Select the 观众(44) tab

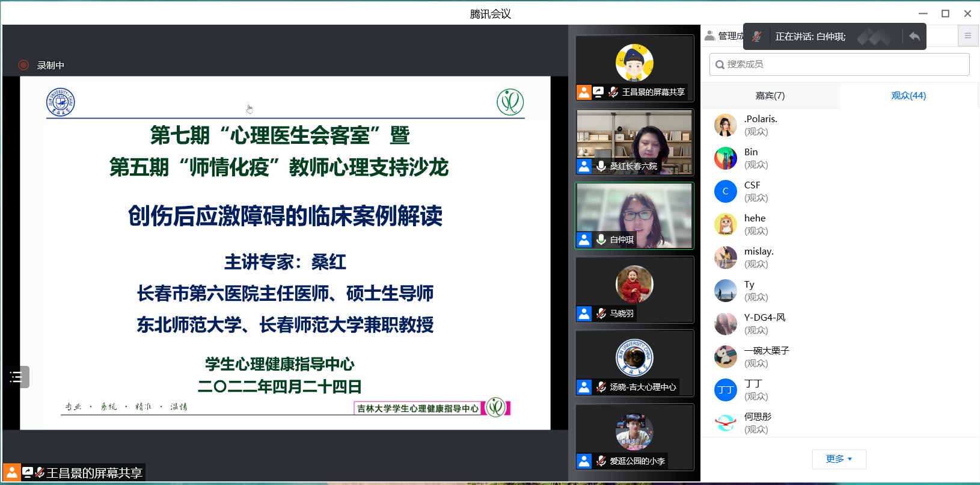coord(908,96)
